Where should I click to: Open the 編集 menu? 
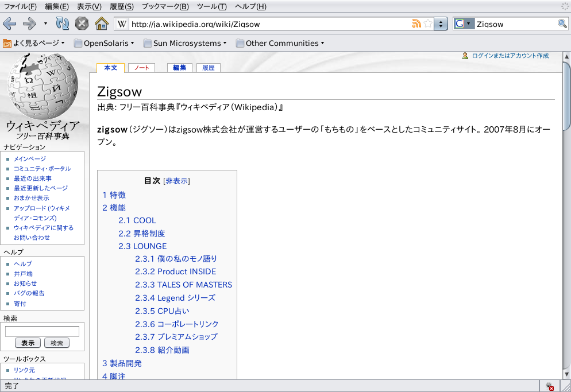click(57, 6)
